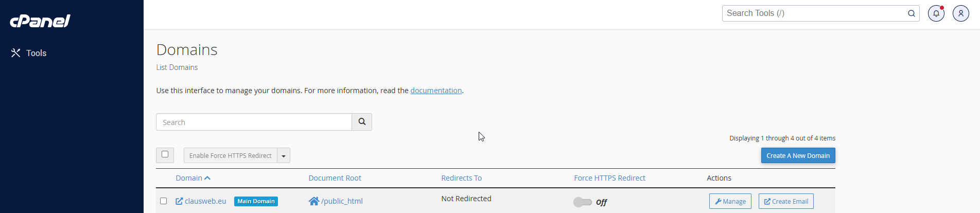Open the user account icon

click(x=960, y=13)
